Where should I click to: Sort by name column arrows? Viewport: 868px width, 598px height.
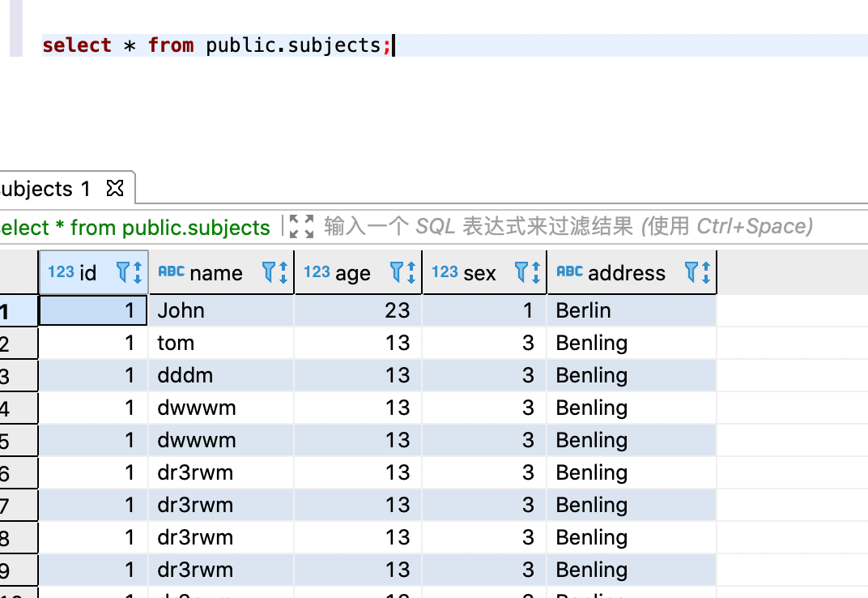(283, 272)
